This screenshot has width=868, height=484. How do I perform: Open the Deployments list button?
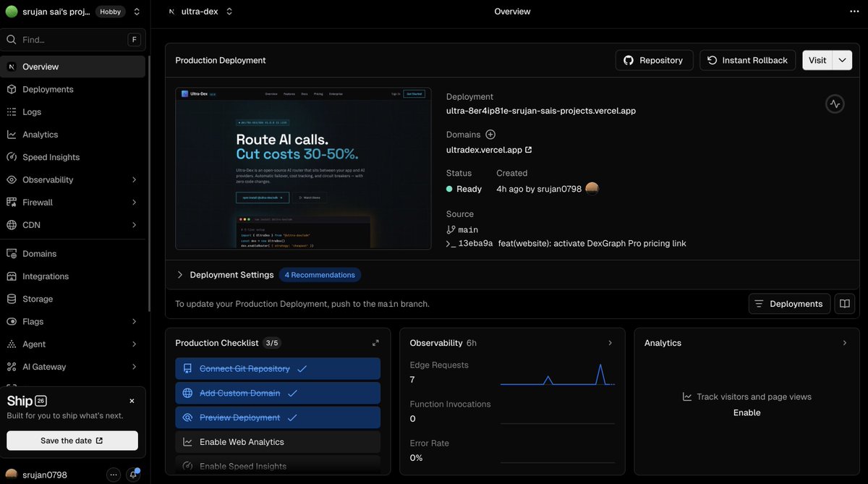point(789,304)
